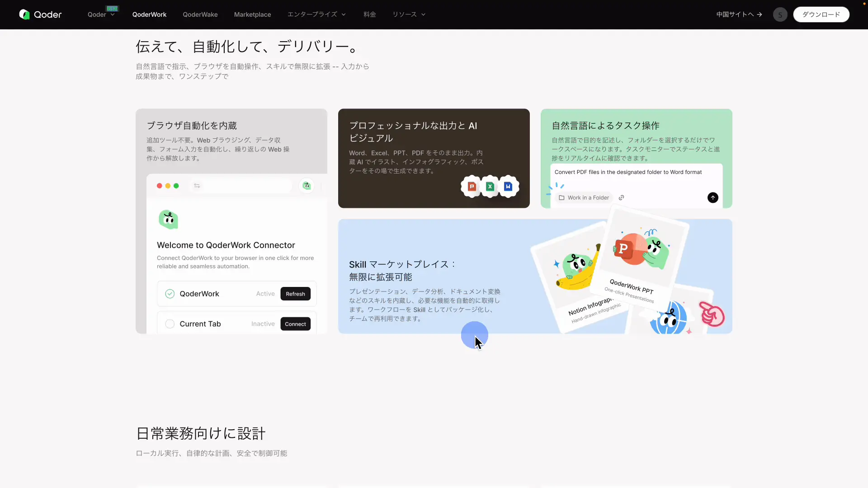This screenshot has width=868, height=488.
Task: Select the Current Tab radio circle
Action: pyautogui.click(x=170, y=324)
